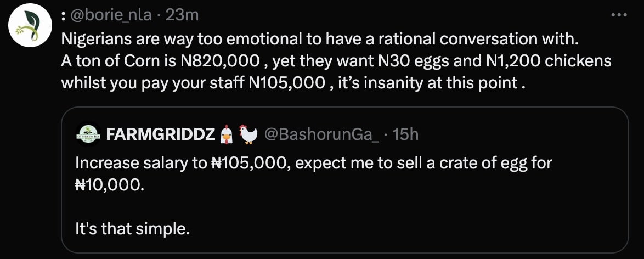Click the farmer emoji beside FARMGRIDDZ
The height and width of the screenshot is (259, 644).
click(x=227, y=134)
